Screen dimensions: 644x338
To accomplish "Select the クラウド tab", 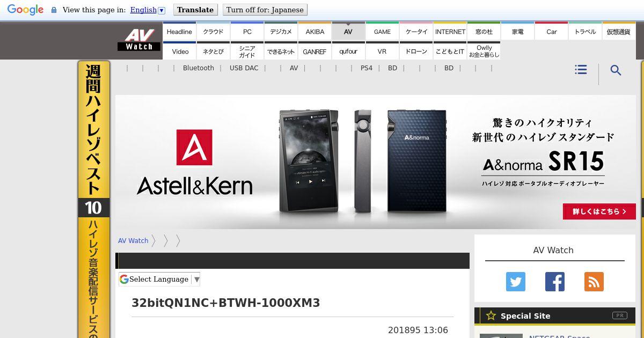I will coord(213,32).
